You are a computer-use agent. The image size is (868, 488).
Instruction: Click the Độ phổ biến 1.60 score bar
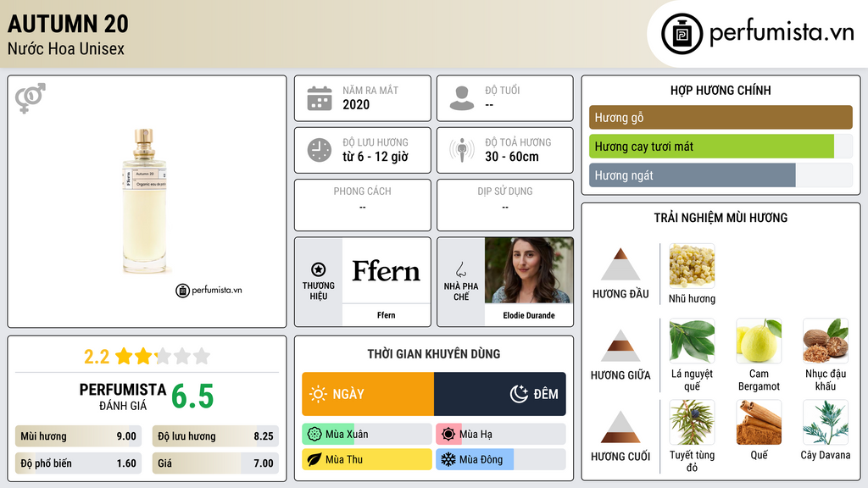pyautogui.click(x=79, y=463)
